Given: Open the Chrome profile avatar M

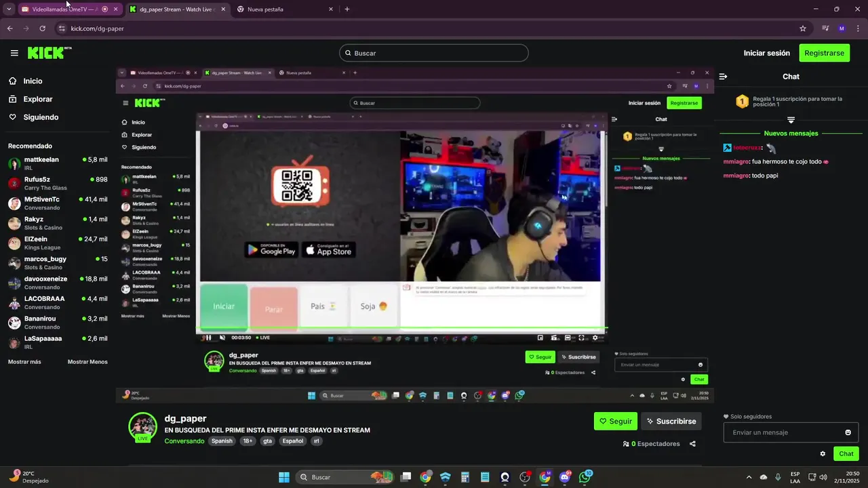Looking at the screenshot, I should tap(842, 28).
